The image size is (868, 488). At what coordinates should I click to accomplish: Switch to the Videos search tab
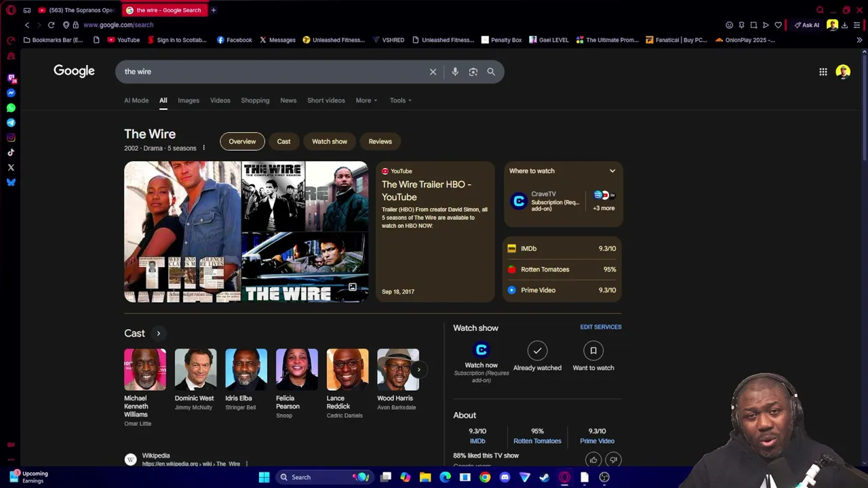tap(220, 100)
